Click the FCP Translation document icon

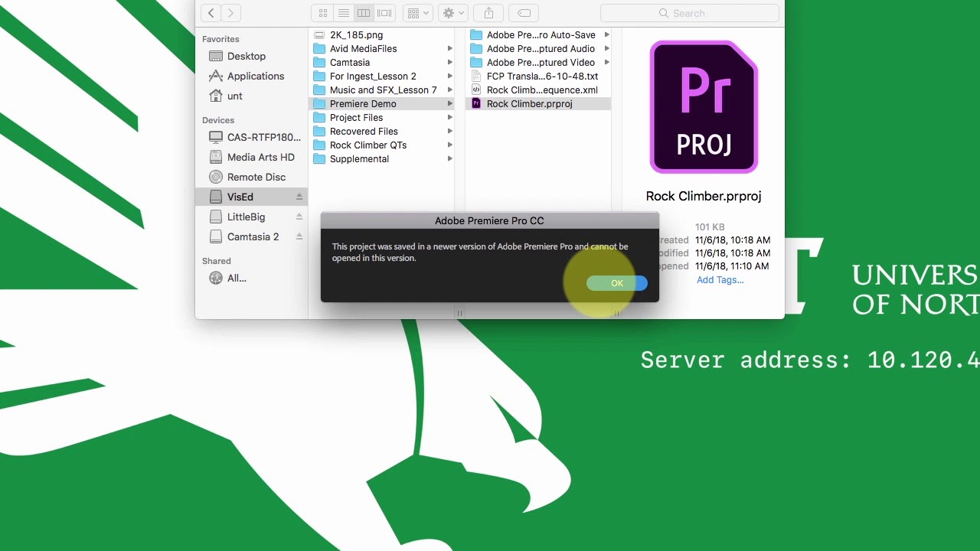(476, 76)
